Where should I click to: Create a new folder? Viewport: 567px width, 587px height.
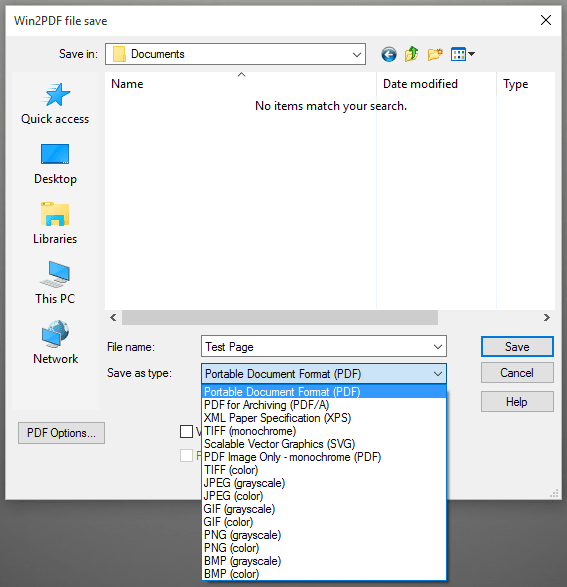click(435, 54)
